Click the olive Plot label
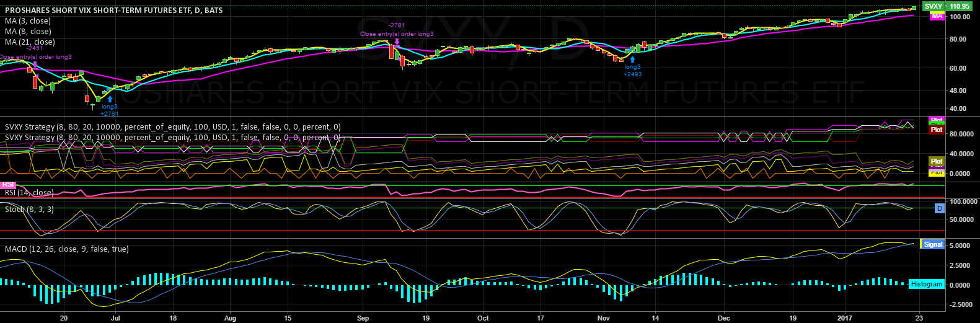 point(937,161)
